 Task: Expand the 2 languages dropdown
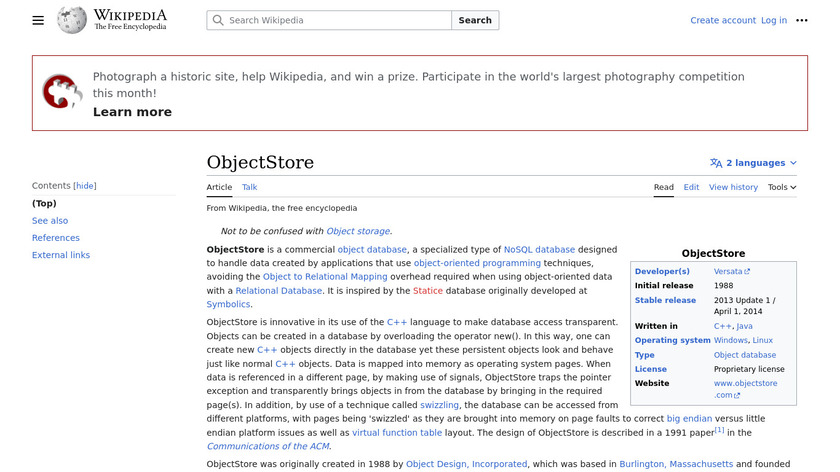point(754,163)
